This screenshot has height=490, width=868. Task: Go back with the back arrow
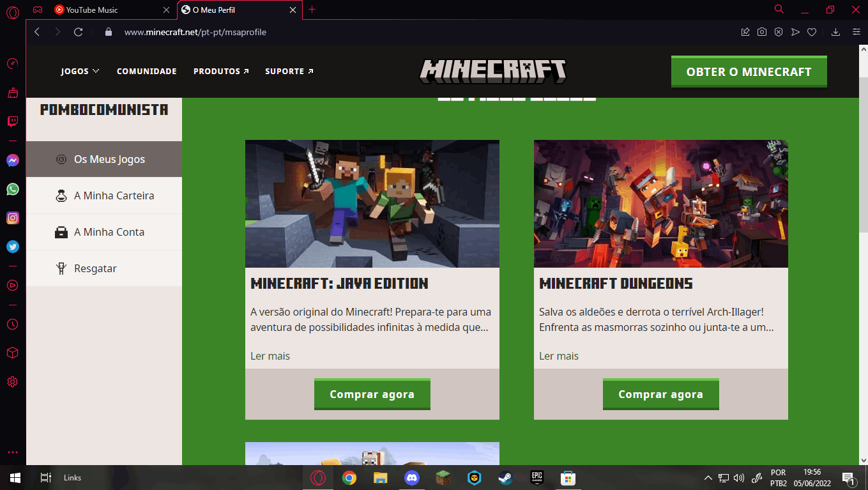(37, 32)
